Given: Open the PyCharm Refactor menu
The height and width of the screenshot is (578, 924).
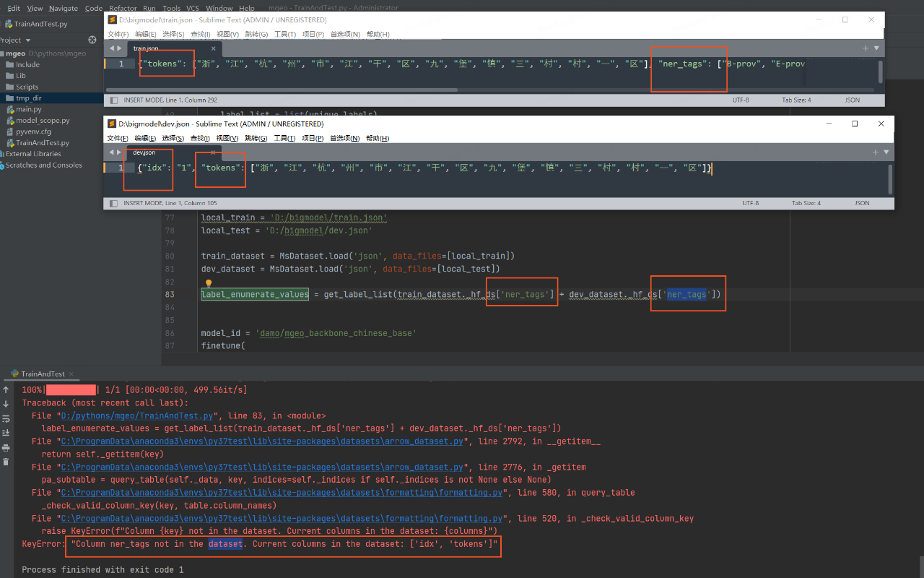Looking at the screenshot, I should tap(123, 8).
